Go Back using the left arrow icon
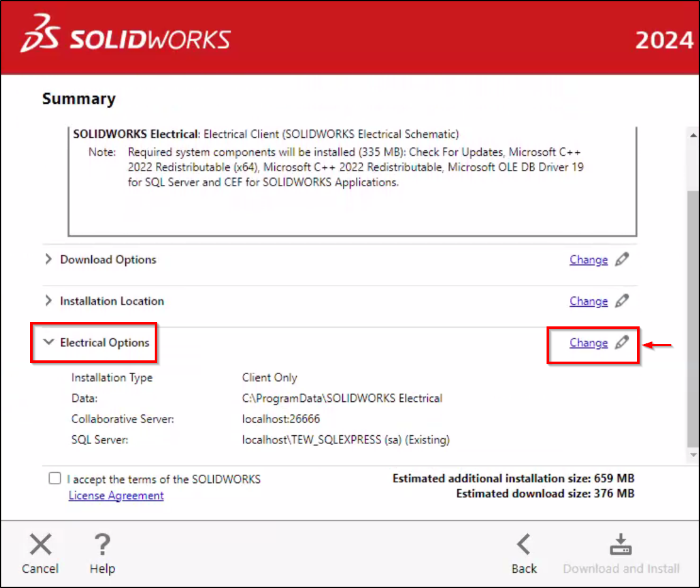Image resolution: width=700 pixels, height=588 pixels. point(524,544)
